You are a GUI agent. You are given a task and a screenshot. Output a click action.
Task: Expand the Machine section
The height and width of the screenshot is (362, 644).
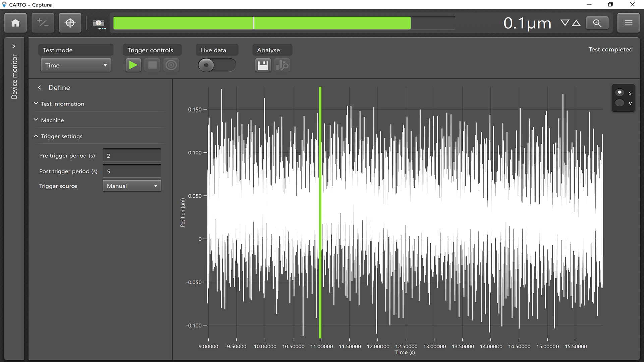52,120
